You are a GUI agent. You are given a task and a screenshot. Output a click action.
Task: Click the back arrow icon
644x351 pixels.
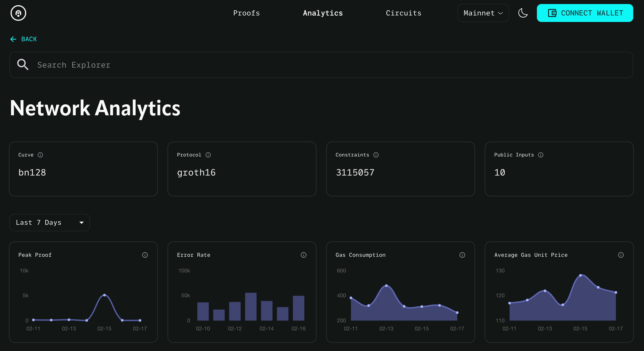click(13, 39)
